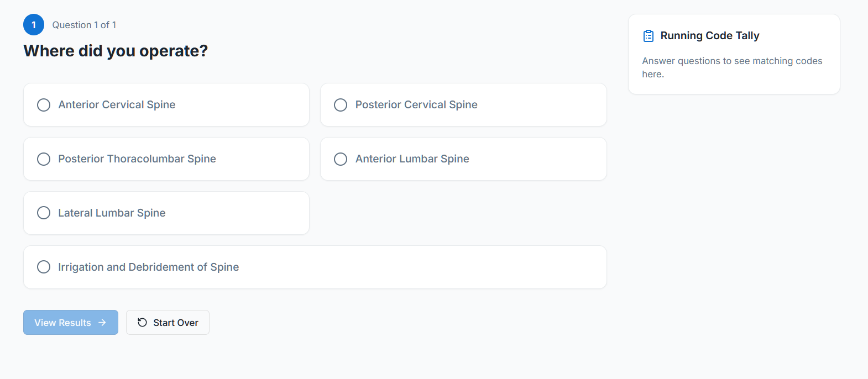Click the Irrigation and Debridement card
Viewport: 868px width, 379px height.
tap(315, 267)
